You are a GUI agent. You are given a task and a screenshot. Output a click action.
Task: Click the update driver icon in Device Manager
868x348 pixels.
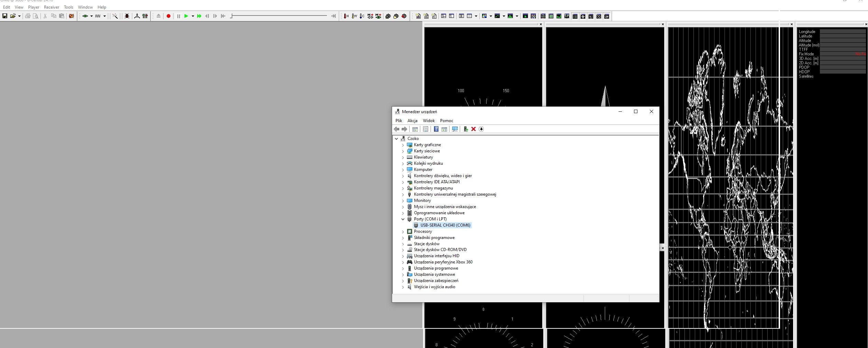coord(466,129)
